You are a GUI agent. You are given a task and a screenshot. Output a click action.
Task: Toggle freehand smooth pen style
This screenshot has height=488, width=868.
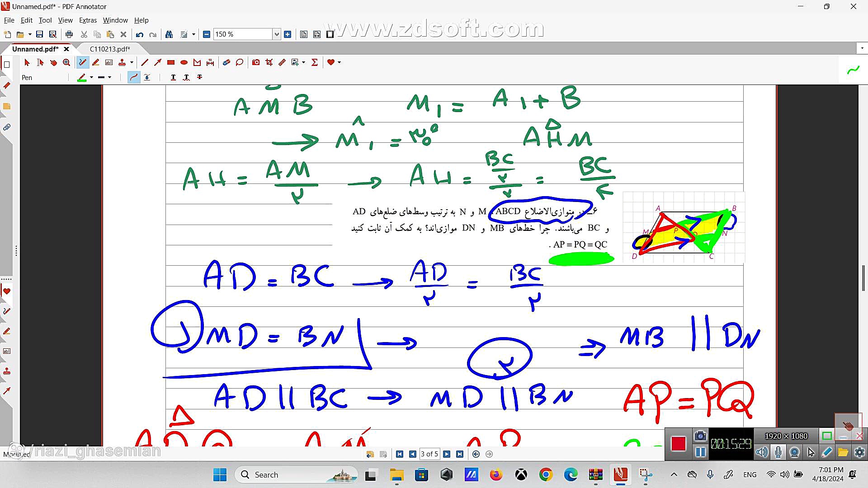133,78
